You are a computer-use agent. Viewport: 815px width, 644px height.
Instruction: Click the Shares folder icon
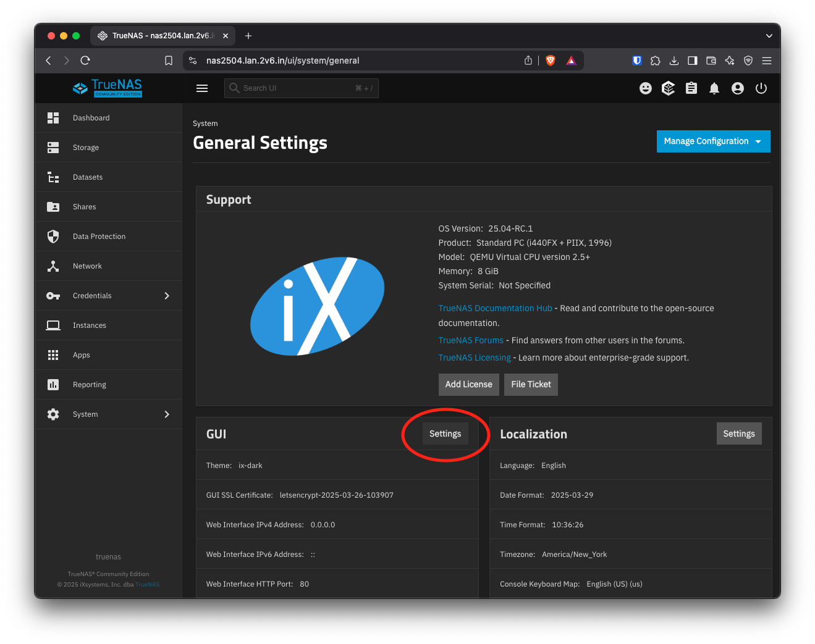(x=53, y=207)
